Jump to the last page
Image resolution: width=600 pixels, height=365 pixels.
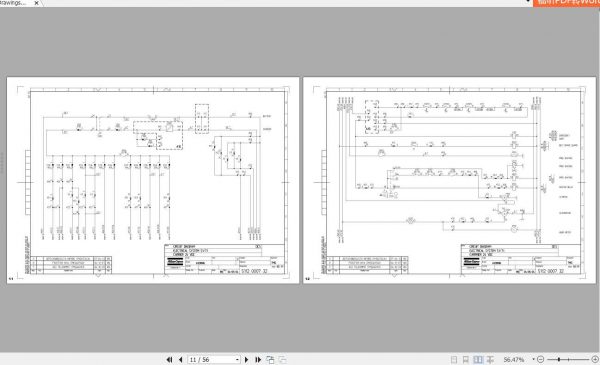tap(258, 360)
